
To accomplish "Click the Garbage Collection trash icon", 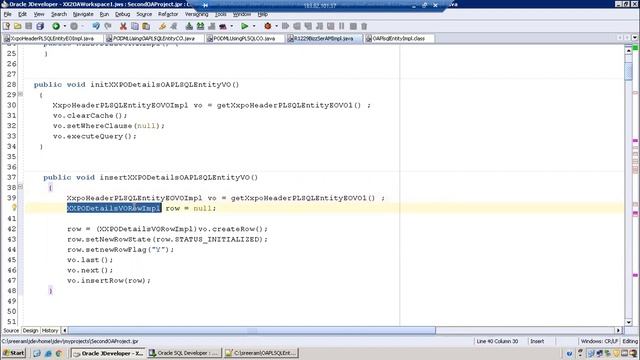I will click(364, 26).
